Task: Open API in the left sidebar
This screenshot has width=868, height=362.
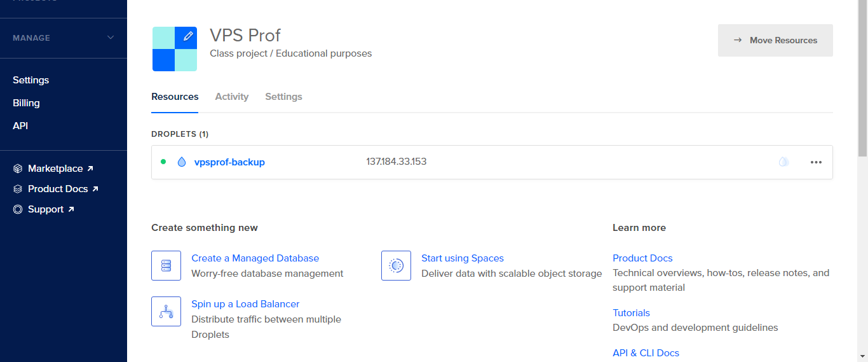Action: click(x=20, y=126)
